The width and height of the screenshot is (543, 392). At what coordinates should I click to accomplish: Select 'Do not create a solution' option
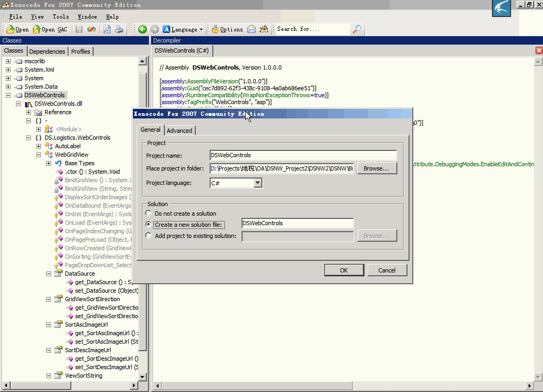[148, 213]
